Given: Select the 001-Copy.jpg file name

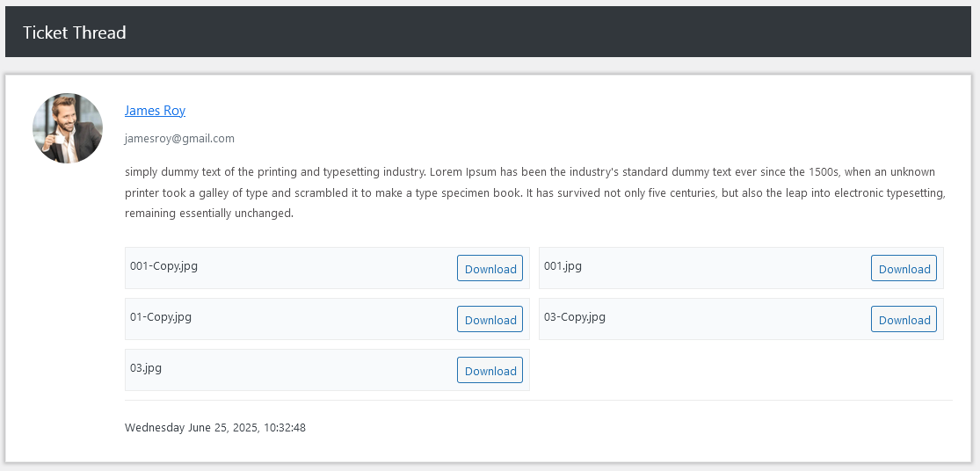Looking at the screenshot, I should (163, 266).
